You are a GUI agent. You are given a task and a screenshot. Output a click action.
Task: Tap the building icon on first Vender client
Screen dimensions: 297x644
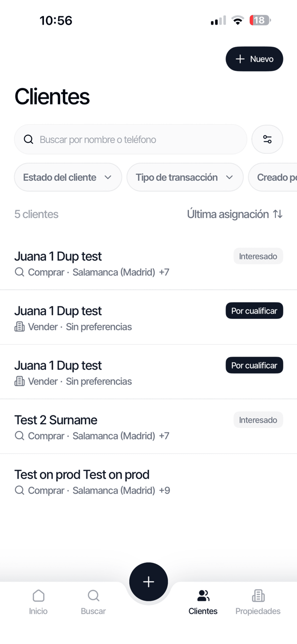pos(20,327)
